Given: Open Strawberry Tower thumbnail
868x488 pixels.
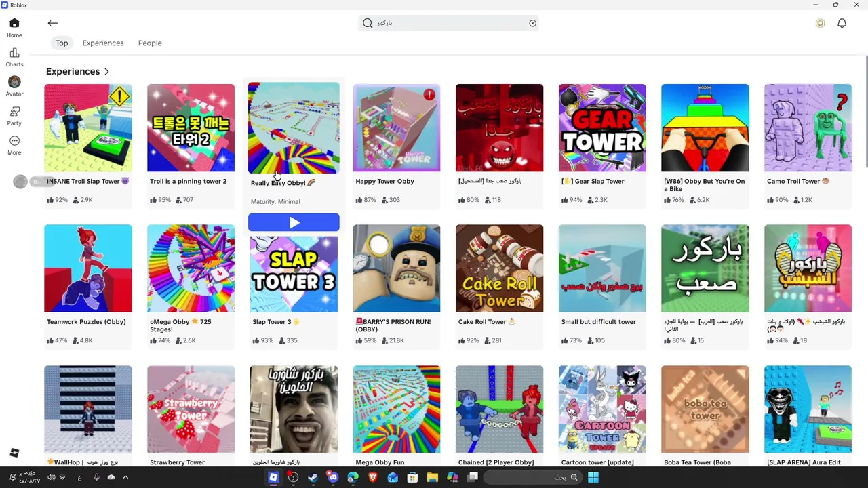Looking at the screenshot, I should coord(191,409).
